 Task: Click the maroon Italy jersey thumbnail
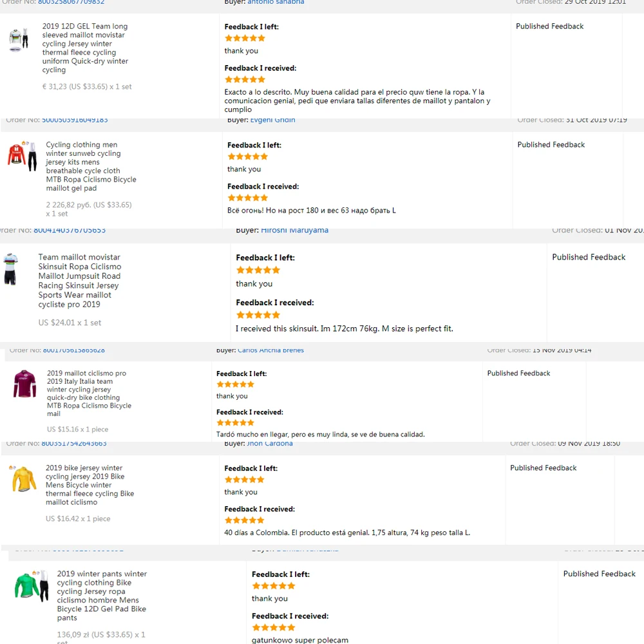25,384
